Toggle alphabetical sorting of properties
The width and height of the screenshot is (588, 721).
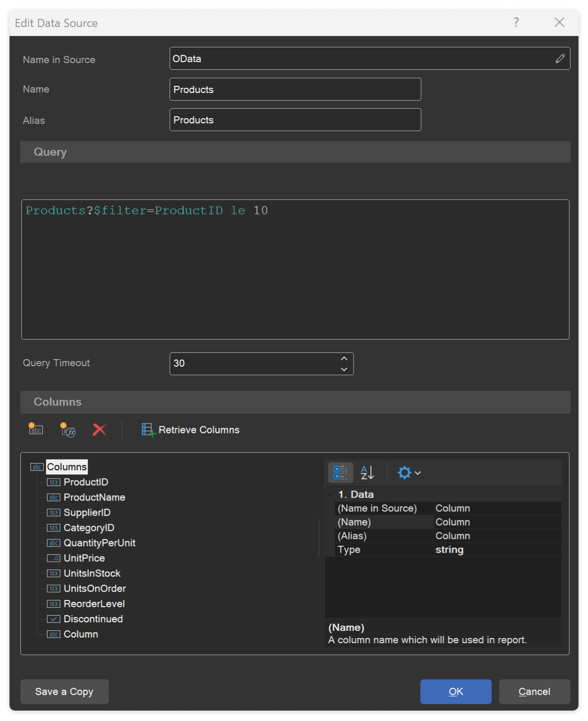pos(367,472)
